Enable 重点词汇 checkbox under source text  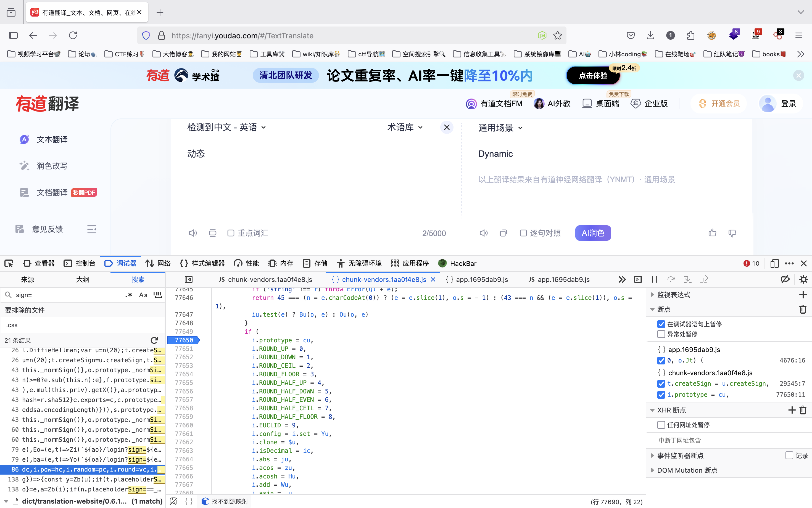pos(230,233)
